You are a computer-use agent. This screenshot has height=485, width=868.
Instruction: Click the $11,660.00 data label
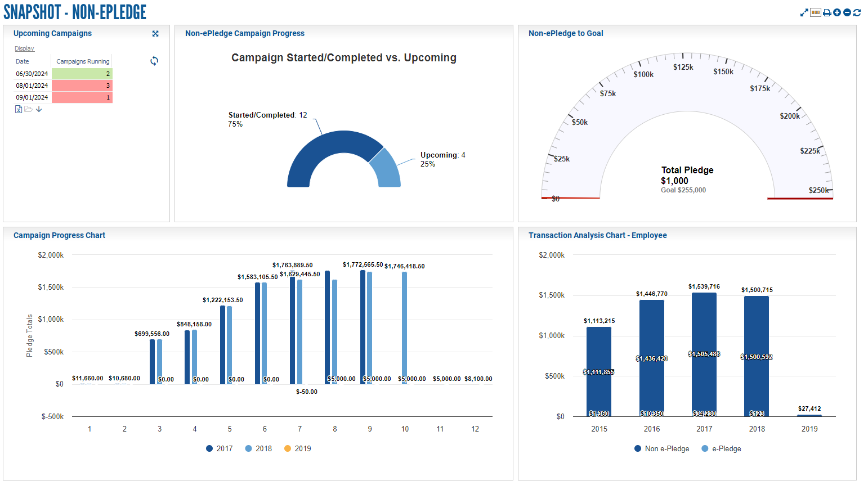click(x=88, y=378)
